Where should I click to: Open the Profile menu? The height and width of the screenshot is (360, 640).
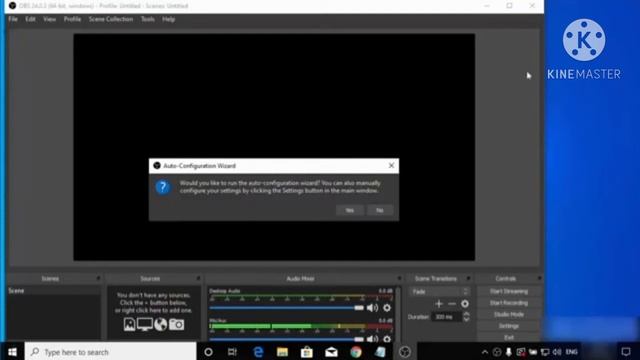click(x=72, y=19)
